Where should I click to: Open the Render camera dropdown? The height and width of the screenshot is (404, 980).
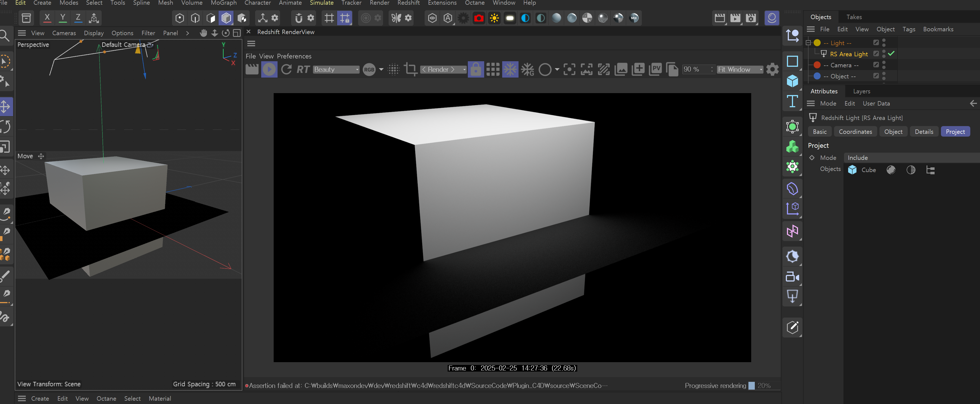pos(443,70)
